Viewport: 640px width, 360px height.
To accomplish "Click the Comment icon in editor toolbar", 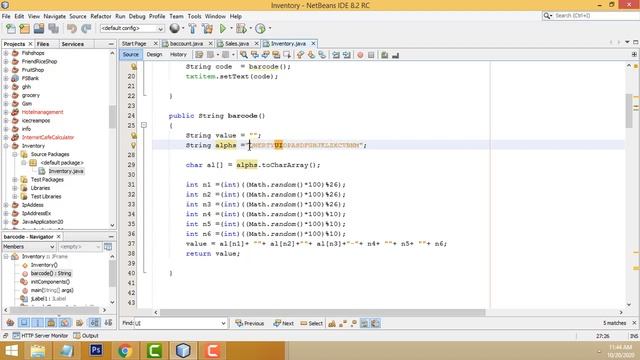I will tap(384, 55).
